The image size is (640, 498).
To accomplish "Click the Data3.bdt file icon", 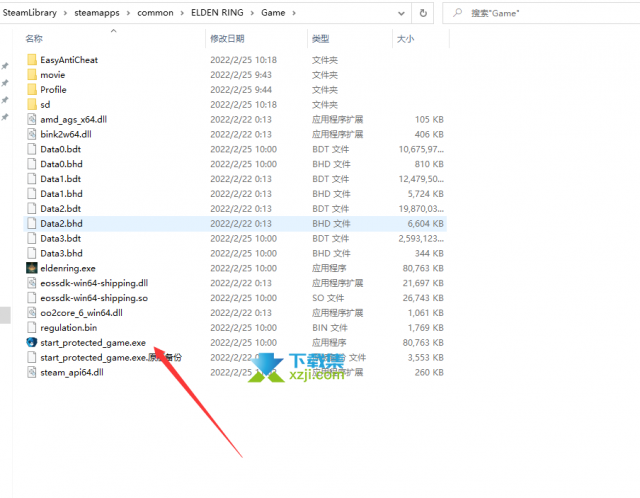I will pyautogui.click(x=32, y=238).
